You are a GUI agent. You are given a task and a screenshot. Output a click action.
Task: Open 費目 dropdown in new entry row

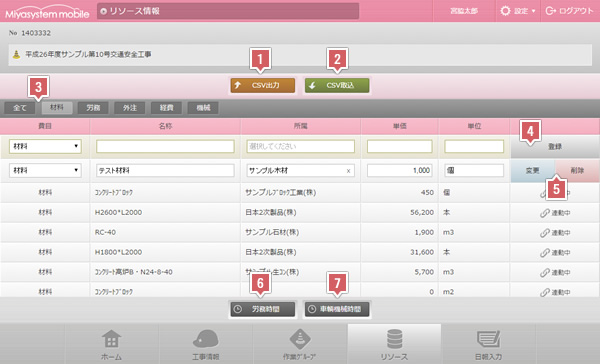point(45,146)
